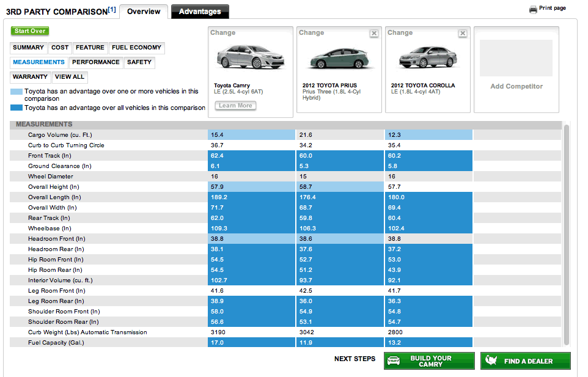588x377 pixels.
Task: Select the COST category
Action: point(60,48)
